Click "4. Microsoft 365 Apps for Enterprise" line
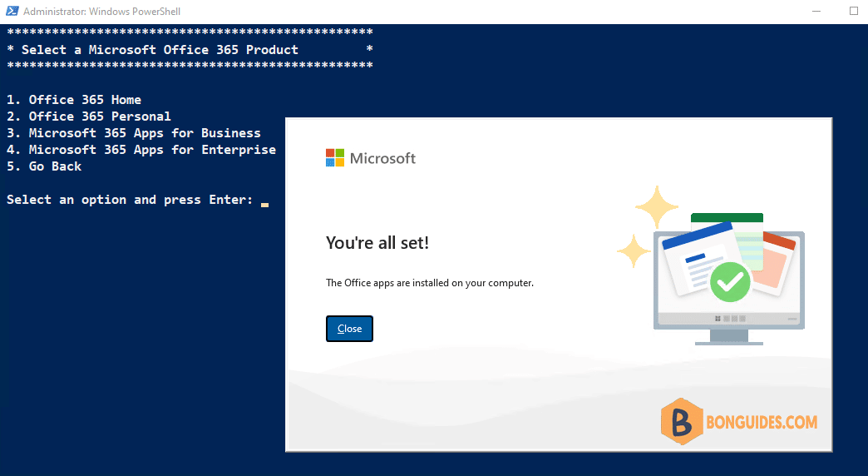 point(141,150)
